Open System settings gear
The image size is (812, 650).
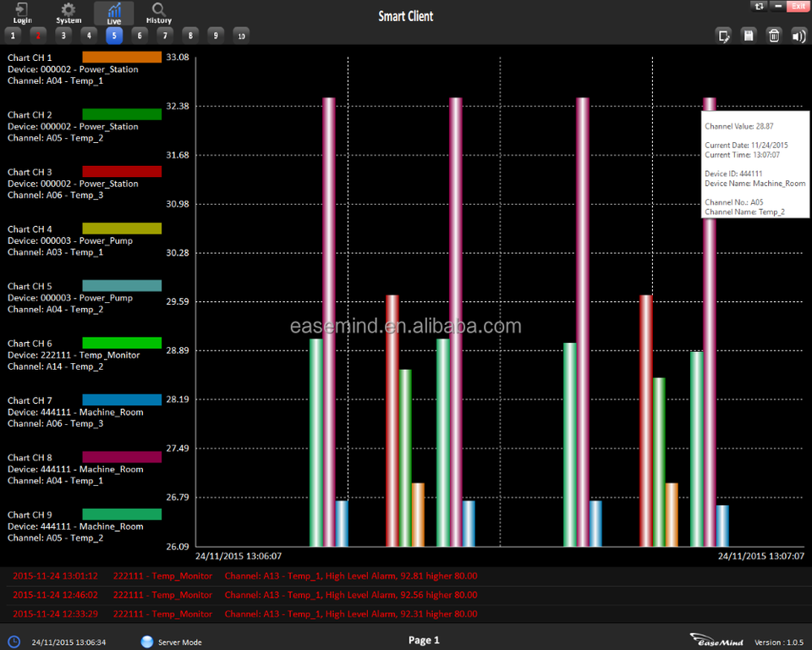(69, 13)
